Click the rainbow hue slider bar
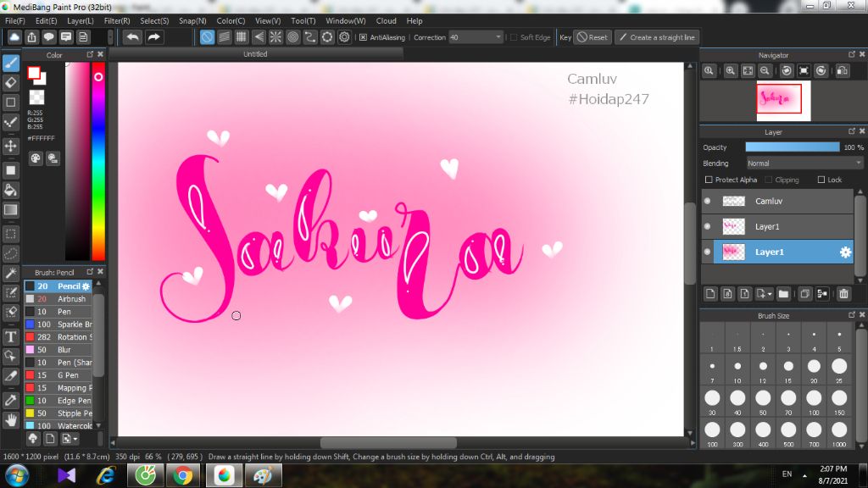868x488 pixels. [98, 160]
